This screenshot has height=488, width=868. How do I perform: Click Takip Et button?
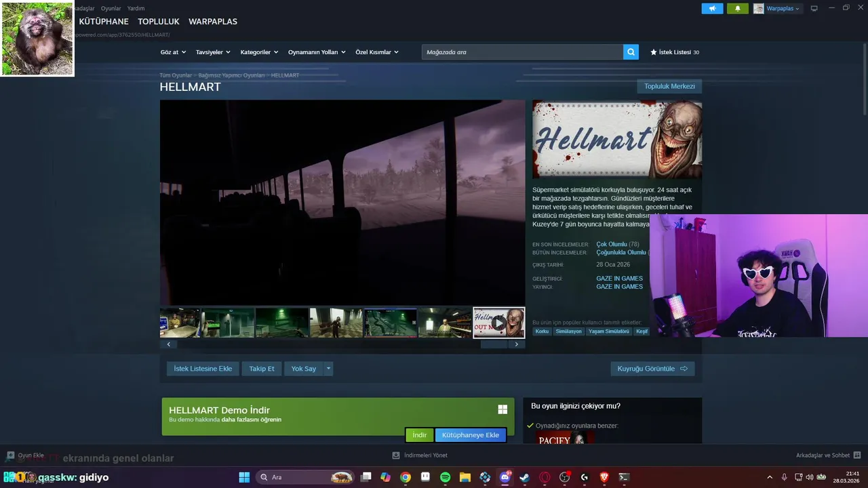click(x=262, y=369)
